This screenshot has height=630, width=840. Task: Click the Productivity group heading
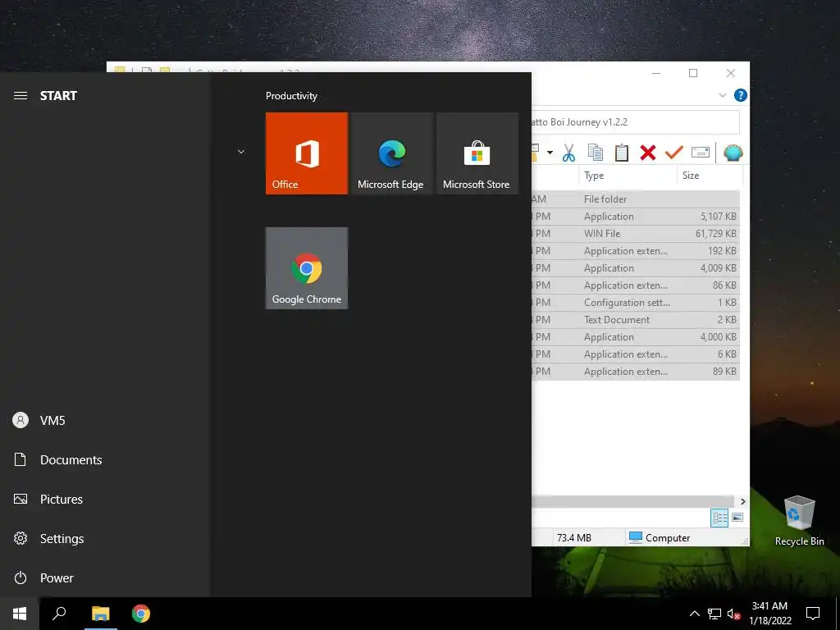point(291,96)
